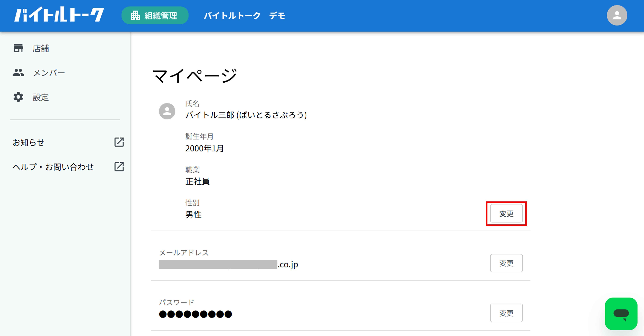Viewport: 644px width, 336px height.
Task: Click the 誕生年月 label
Action: tap(199, 136)
